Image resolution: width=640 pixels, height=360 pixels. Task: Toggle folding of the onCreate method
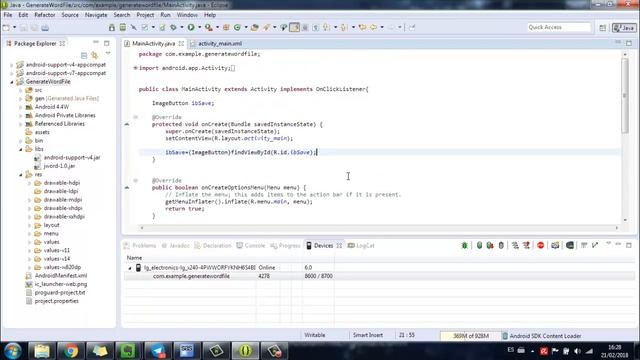[x=136, y=117]
